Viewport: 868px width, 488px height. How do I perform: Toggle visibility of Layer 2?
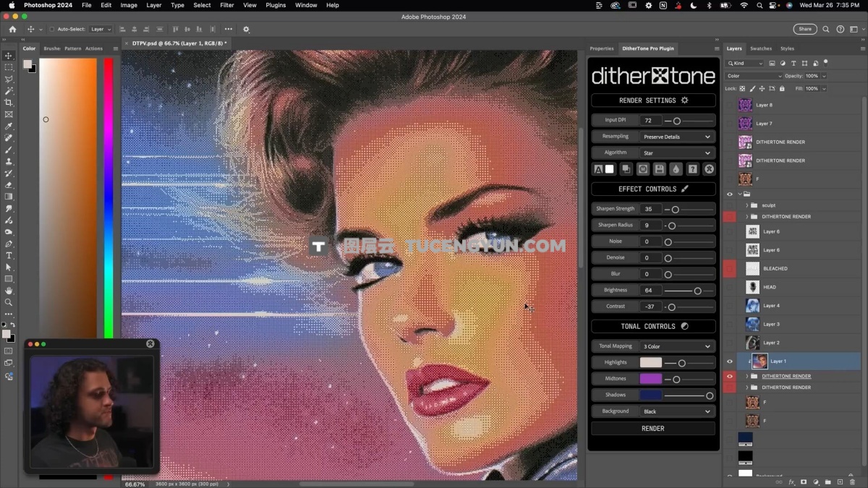[729, 343]
